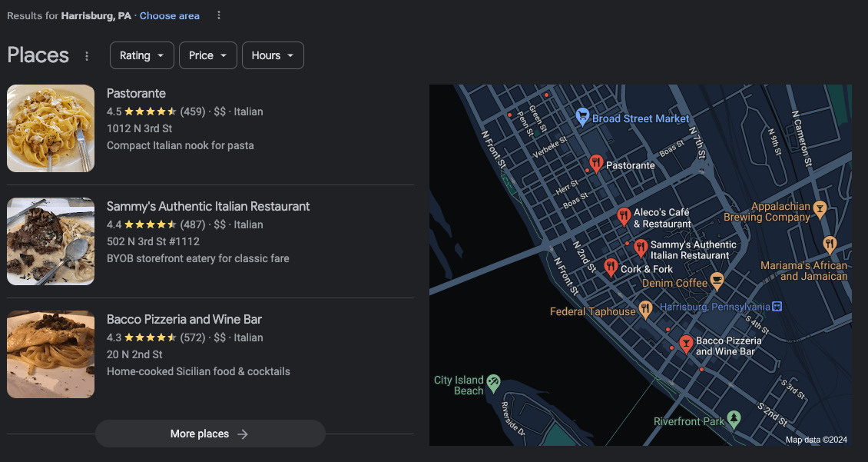Viewport: 868px width, 462px height.
Task: Click the Mariama's African and Jamaican pin icon
Action: coord(829,245)
